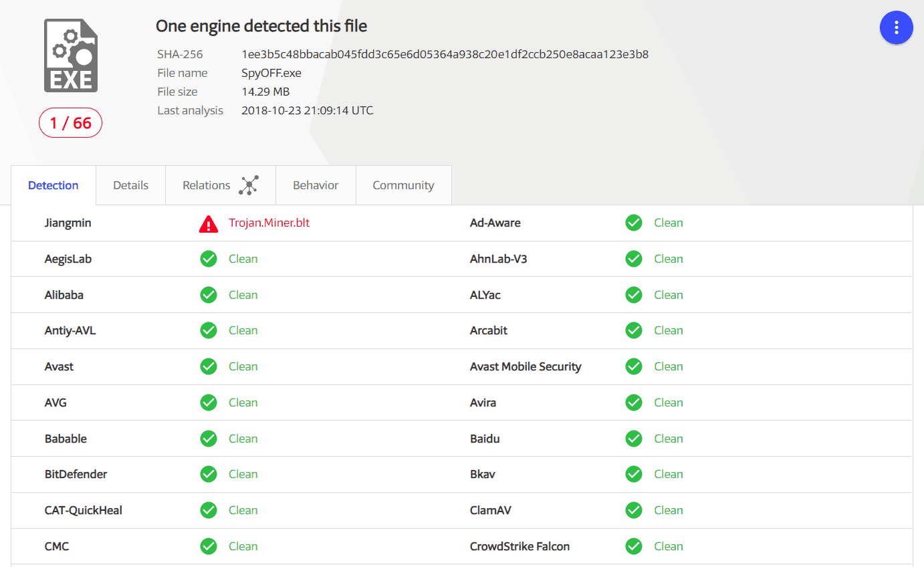Image resolution: width=924 pixels, height=567 pixels.
Task: Click the green check icon for Arcabit
Action: pyautogui.click(x=634, y=330)
